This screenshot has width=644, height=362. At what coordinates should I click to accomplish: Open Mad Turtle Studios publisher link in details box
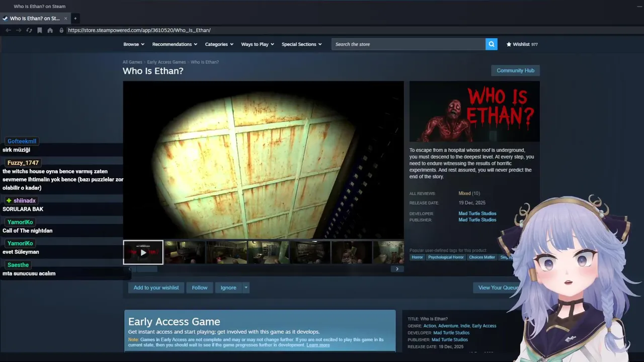pyautogui.click(x=450, y=340)
